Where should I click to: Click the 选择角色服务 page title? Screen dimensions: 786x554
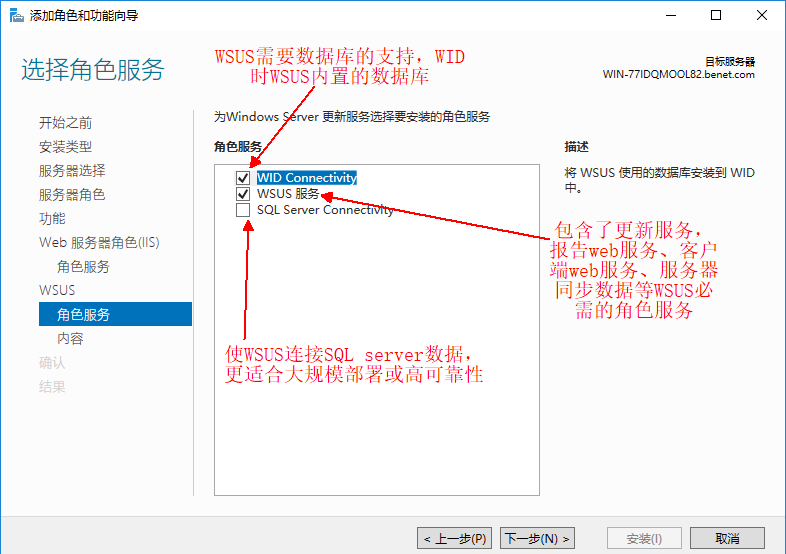pyautogui.click(x=93, y=70)
